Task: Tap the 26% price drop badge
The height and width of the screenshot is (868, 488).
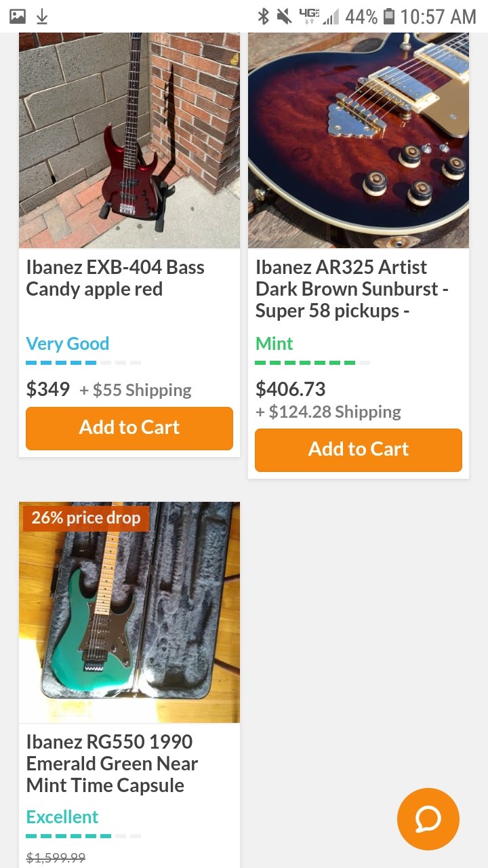Action: (x=85, y=518)
